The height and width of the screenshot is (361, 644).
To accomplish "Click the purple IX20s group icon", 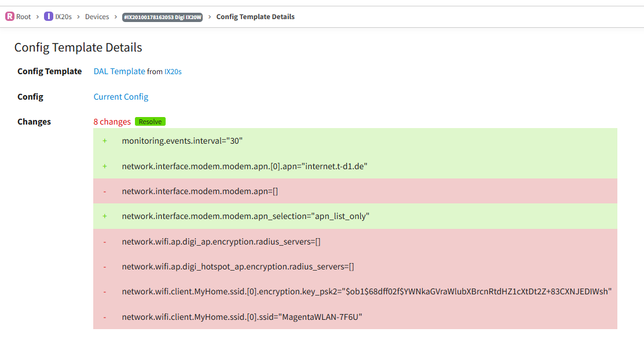I will 49,16.
